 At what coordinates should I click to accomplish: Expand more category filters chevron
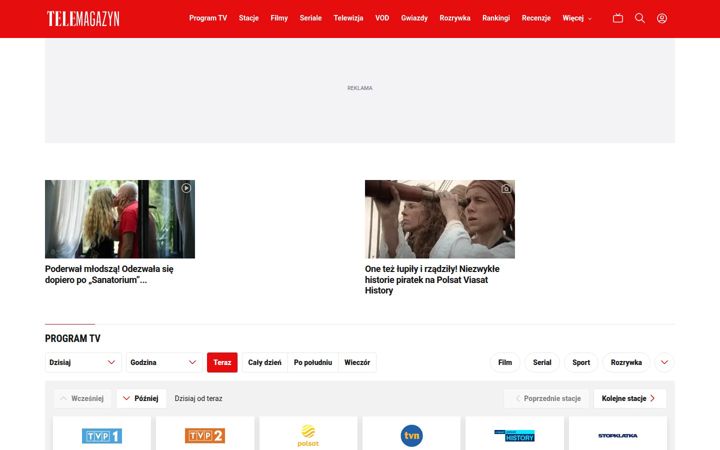664,362
